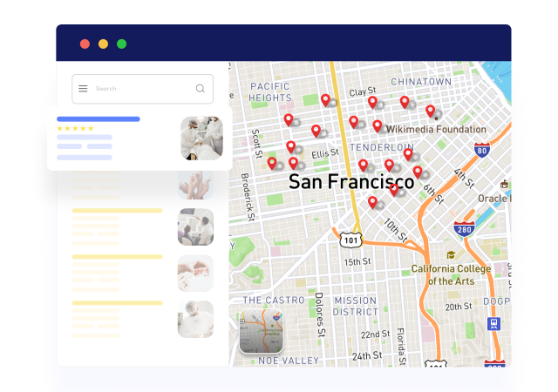The height and width of the screenshot is (392, 558).
Task: Click the Ellis St street label
Action: (325, 153)
